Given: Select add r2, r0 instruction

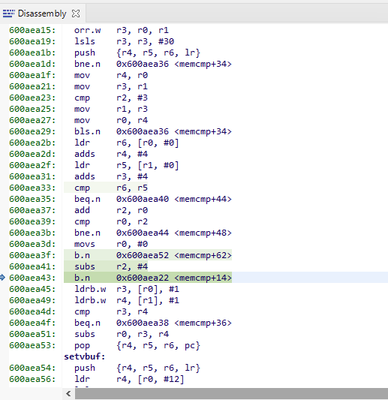Looking at the screenshot, I should click(x=111, y=210).
